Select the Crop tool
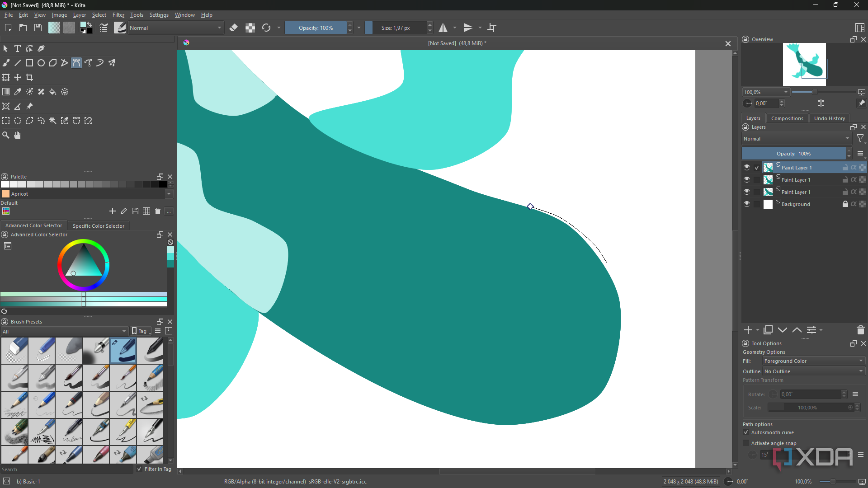 point(29,77)
